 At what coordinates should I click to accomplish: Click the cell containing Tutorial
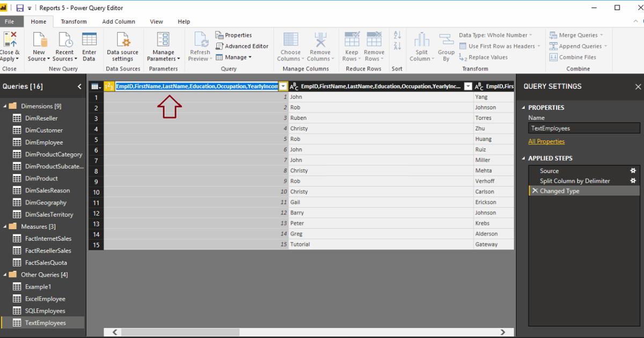point(381,244)
